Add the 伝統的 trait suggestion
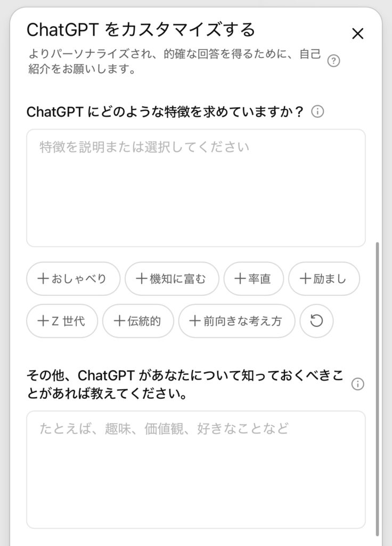Screen dimensions: 392x546 coord(138,321)
